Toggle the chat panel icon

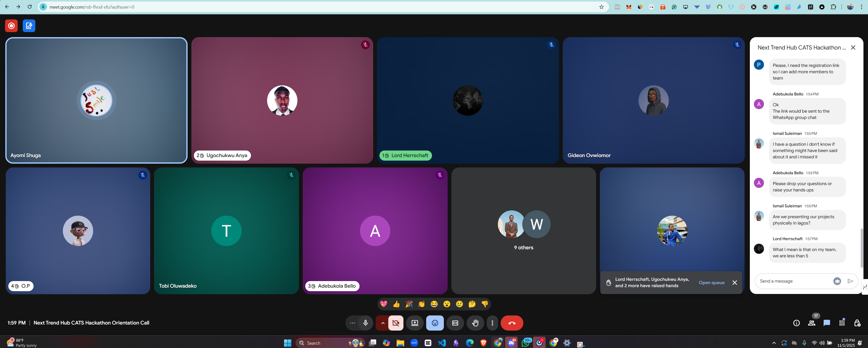827,323
